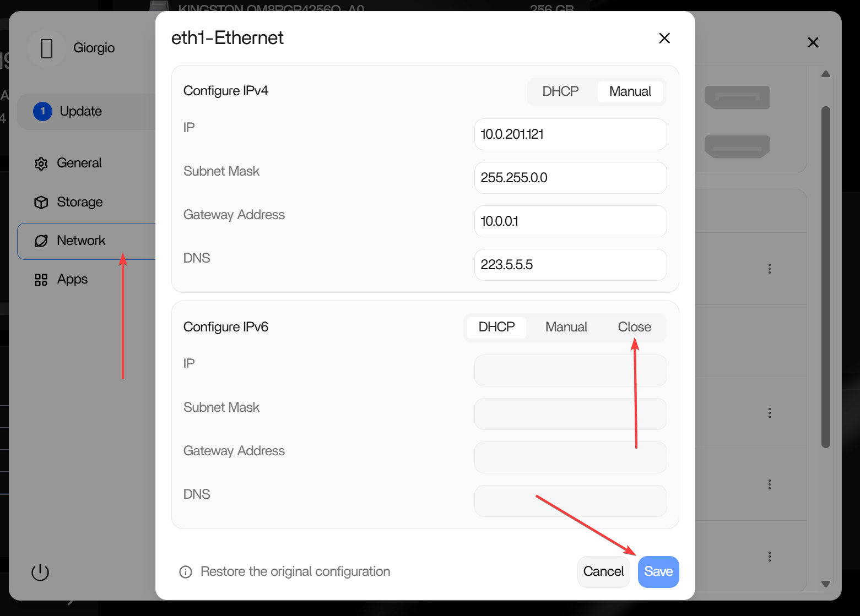Click the blue Update notification badge
The width and height of the screenshot is (860, 616).
pos(43,111)
